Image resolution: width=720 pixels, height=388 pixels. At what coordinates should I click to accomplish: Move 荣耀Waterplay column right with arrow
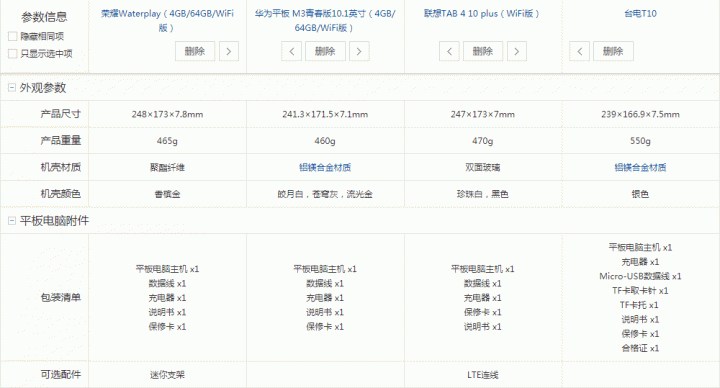pyautogui.click(x=229, y=51)
